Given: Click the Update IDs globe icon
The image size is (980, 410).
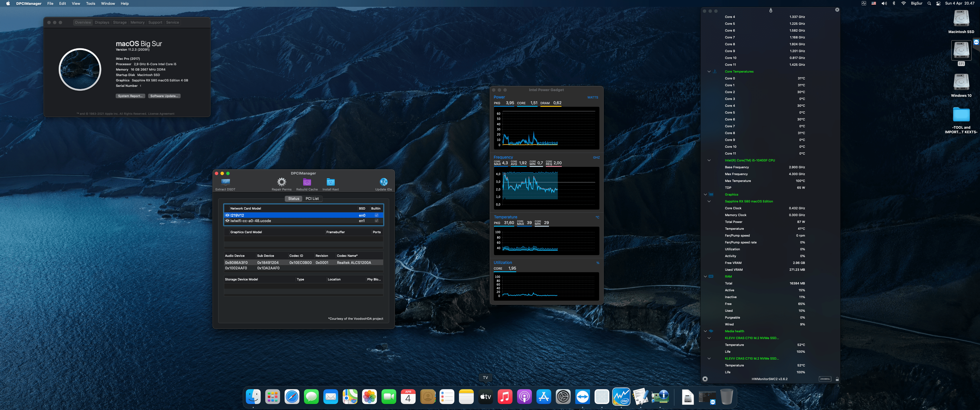Looking at the screenshot, I should (x=383, y=182).
